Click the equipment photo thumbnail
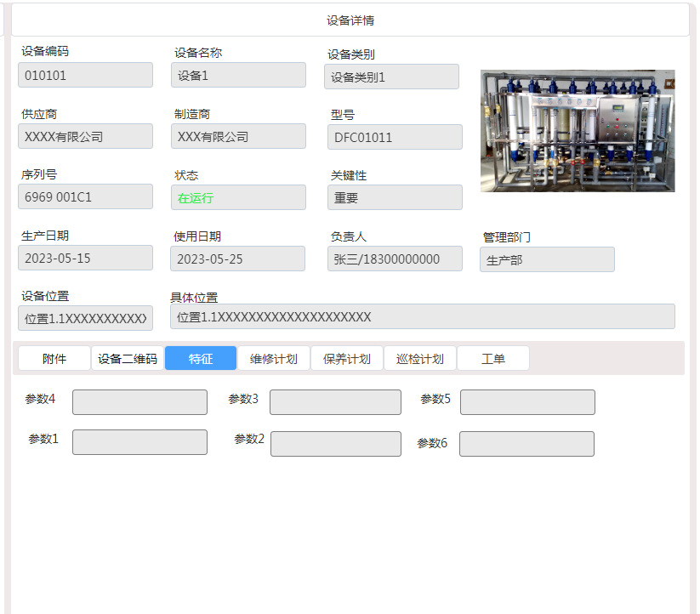This screenshot has width=700, height=614. 578,131
